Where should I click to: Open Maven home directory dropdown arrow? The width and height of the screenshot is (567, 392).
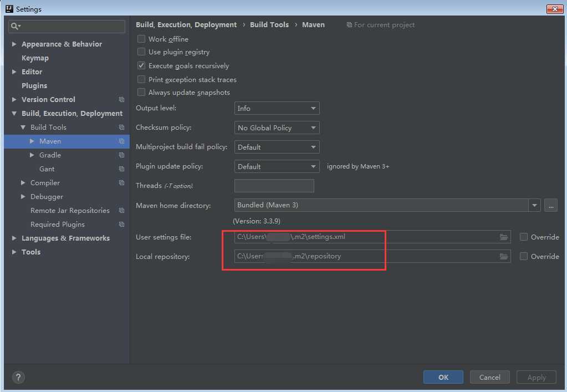[534, 205]
